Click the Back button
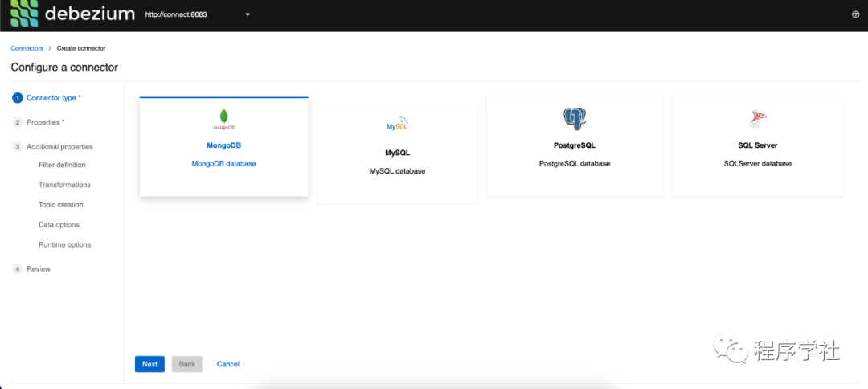The image size is (868, 389). pos(187,364)
